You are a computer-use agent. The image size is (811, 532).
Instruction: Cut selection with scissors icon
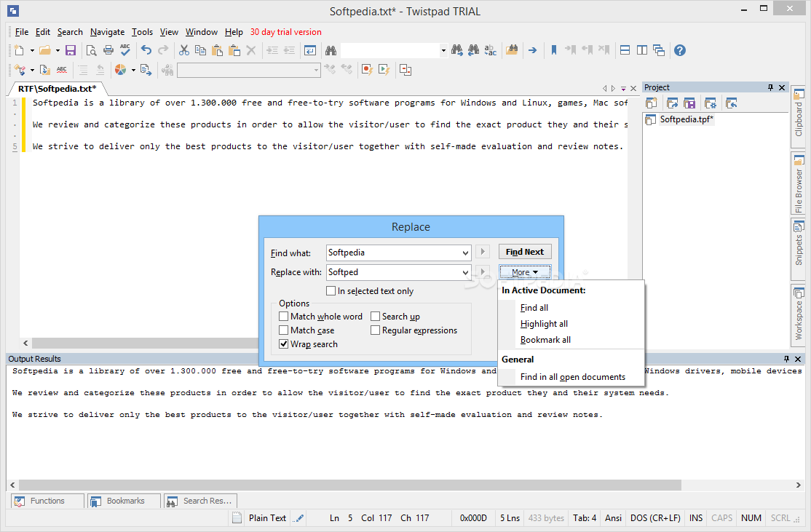pyautogui.click(x=184, y=50)
